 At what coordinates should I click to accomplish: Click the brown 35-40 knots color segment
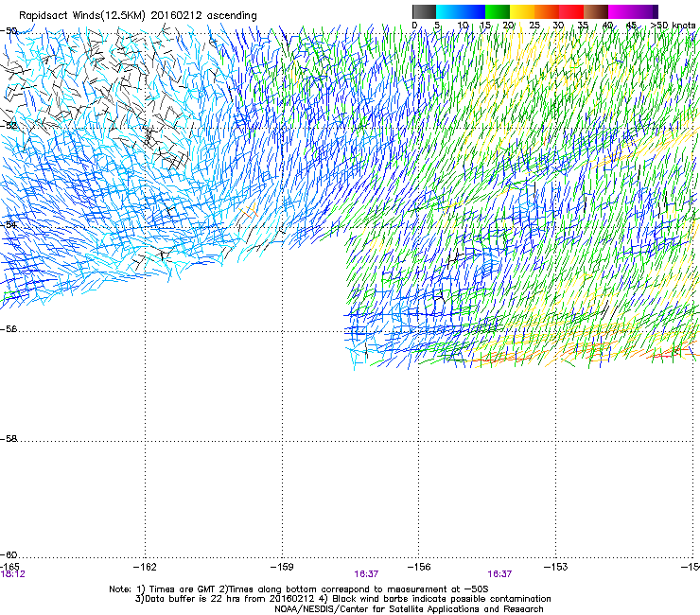click(x=596, y=11)
